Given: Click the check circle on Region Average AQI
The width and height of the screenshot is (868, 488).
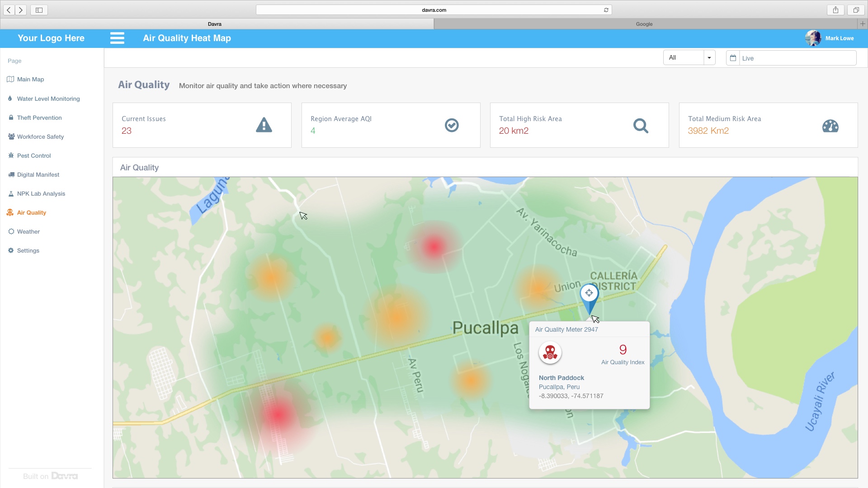Looking at the screenshot, I should tap(452, 125).
